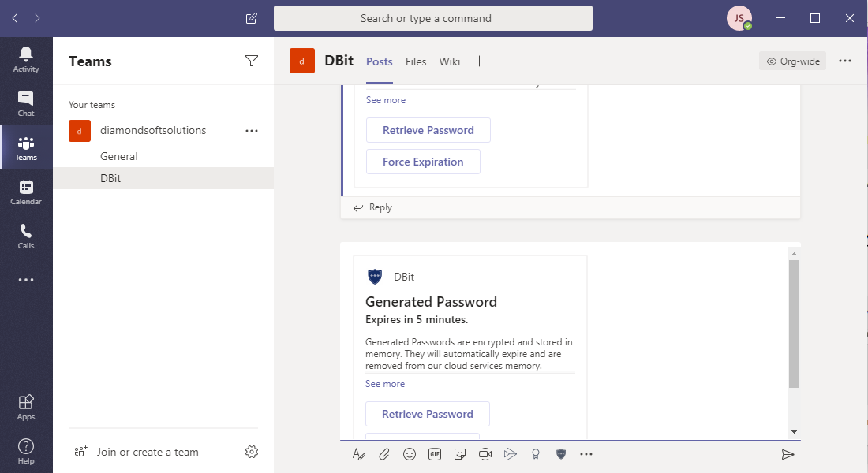Expand See more in the upper card
Viewport: 868px width, 473px height.
pyautogui.click(x=386, y=100)
